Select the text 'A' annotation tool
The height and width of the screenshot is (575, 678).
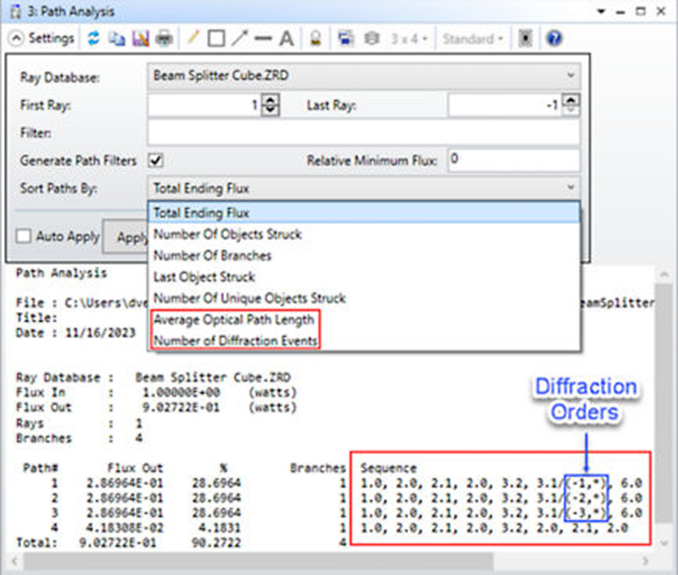(286, 39)
